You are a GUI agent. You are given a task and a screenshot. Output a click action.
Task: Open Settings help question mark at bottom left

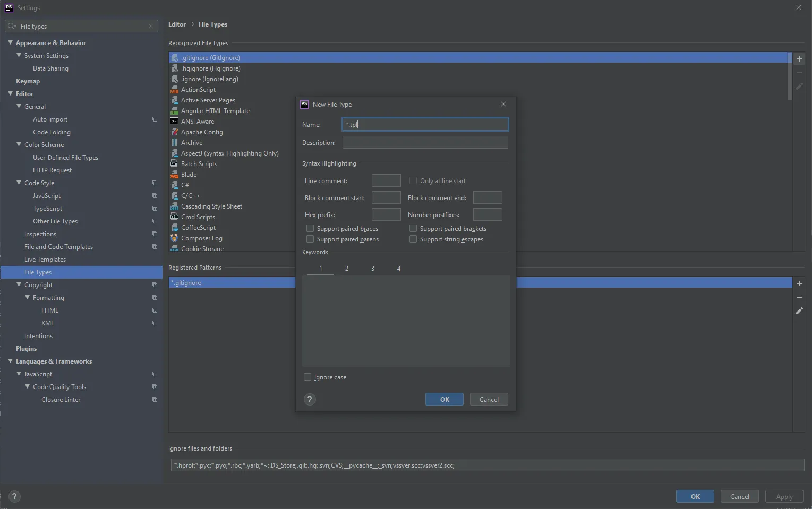tap(14, 497)
